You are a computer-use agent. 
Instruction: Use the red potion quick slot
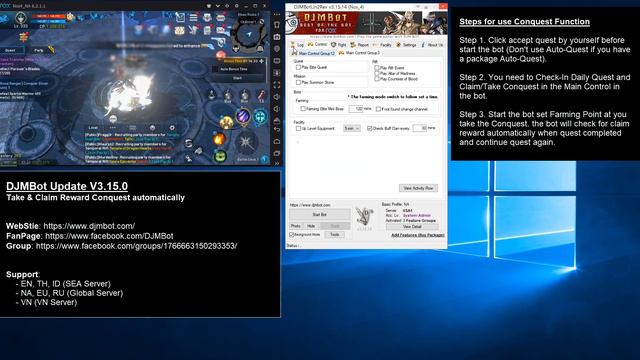(x=261, y=96)
